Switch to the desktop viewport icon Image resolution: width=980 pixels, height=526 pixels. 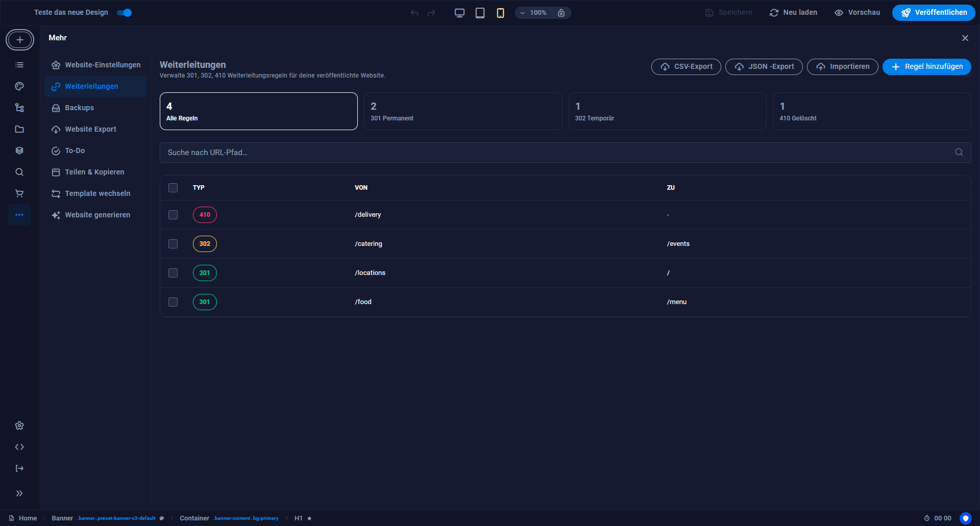coord(459,13)
